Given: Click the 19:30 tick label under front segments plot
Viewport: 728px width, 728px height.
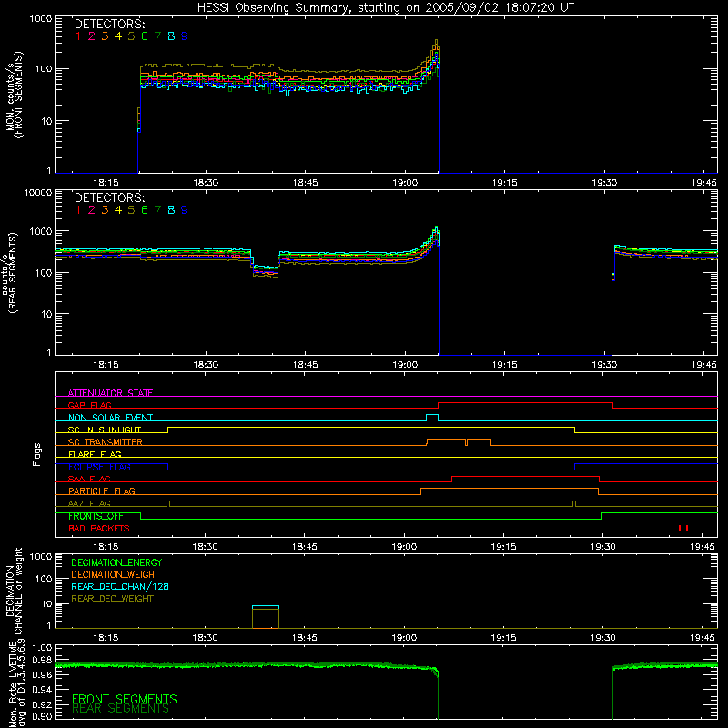Looking at the screenshot, I should pos(604,183).
